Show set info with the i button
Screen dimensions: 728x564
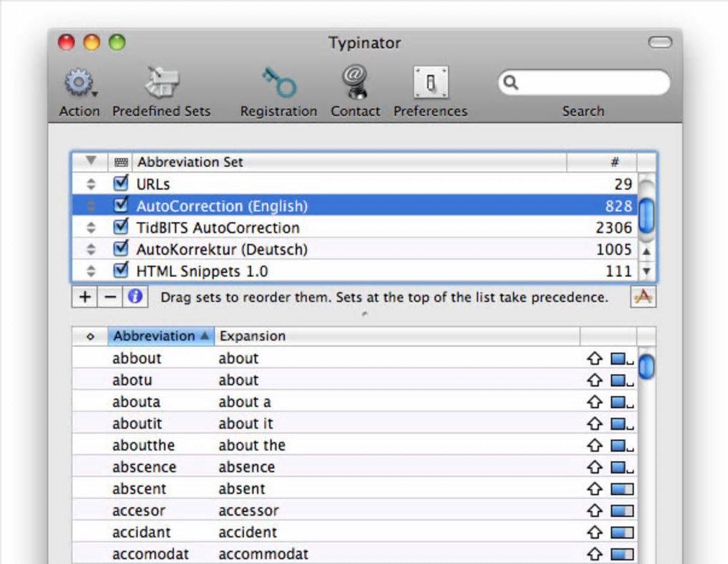pos(135,297)
